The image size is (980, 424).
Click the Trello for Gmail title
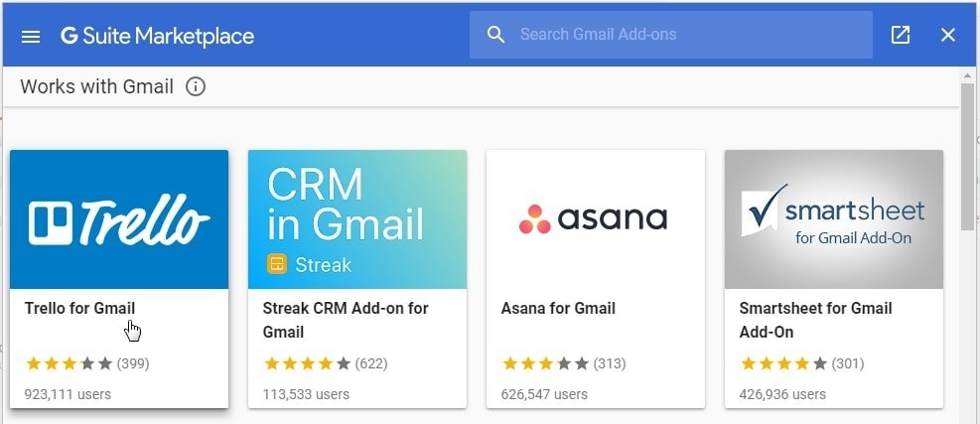(79, 308)
